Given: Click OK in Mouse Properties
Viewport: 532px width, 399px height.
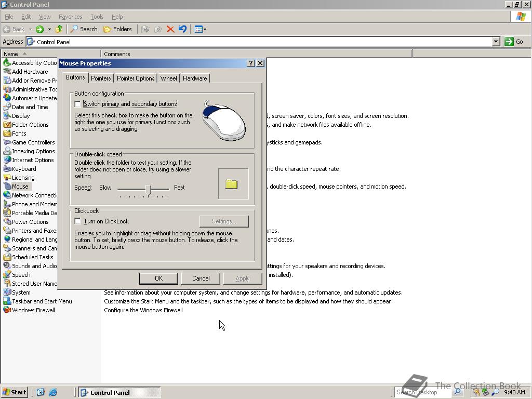Looking at the screenshot, I should coord(158,278).
